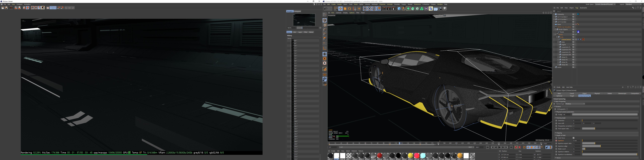Select the Move tool in Cinema 4D toolbar
This screenshot has width=644, height=160.
pos(341,8)
